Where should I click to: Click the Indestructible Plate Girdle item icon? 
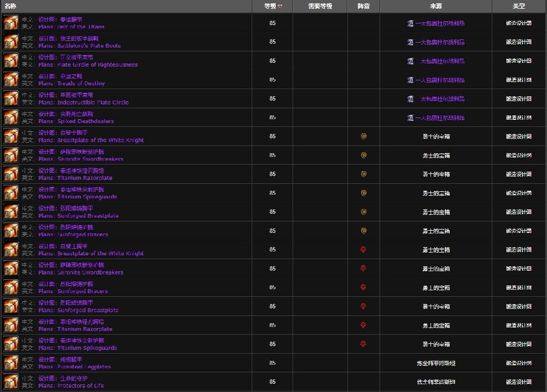[11, 98]
